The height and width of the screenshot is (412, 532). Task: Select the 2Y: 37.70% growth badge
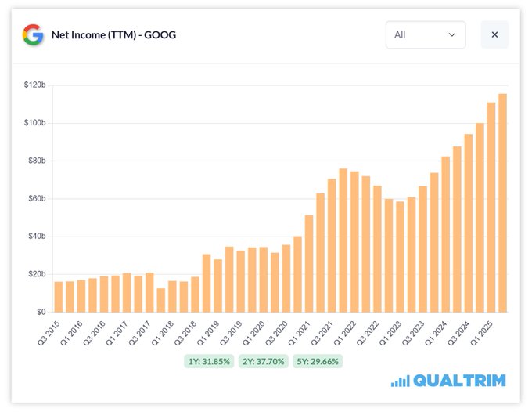(264, 361)
